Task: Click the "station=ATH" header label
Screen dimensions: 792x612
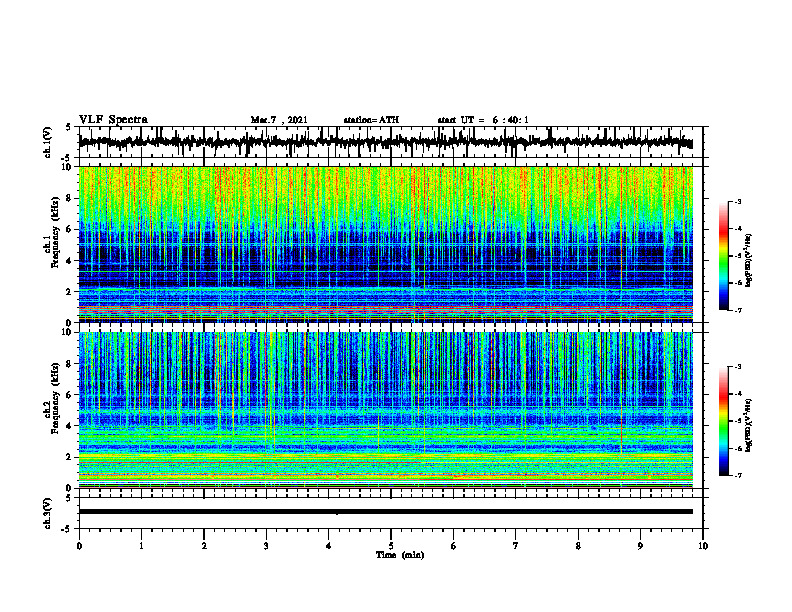Action: point(371,120)
